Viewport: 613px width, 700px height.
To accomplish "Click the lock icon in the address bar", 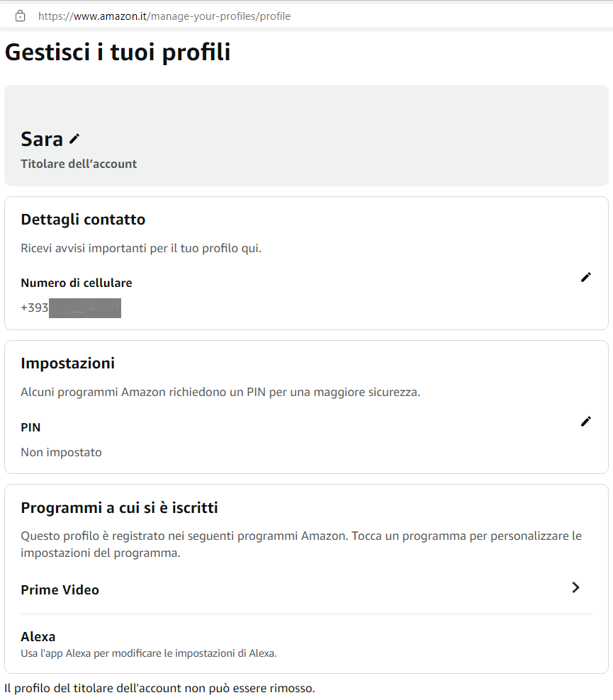I will (20, 16).
